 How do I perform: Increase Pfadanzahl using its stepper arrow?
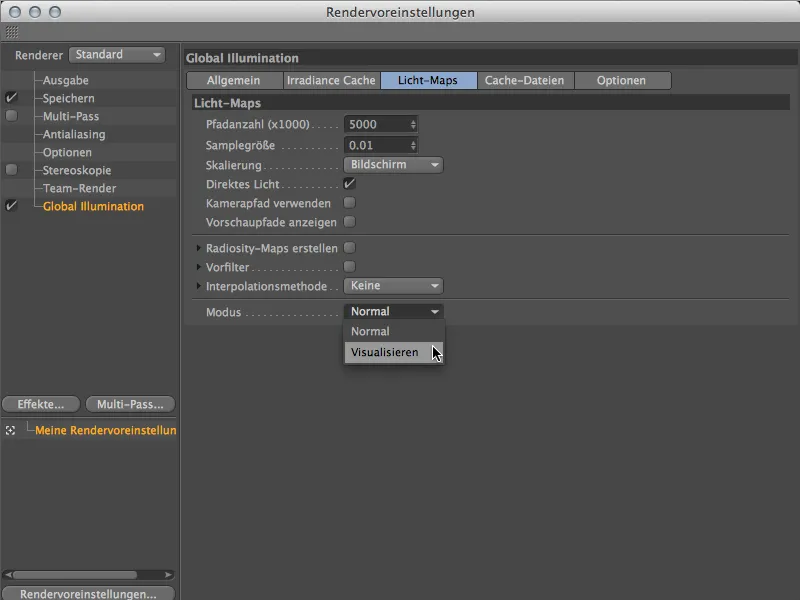[412, 121]
